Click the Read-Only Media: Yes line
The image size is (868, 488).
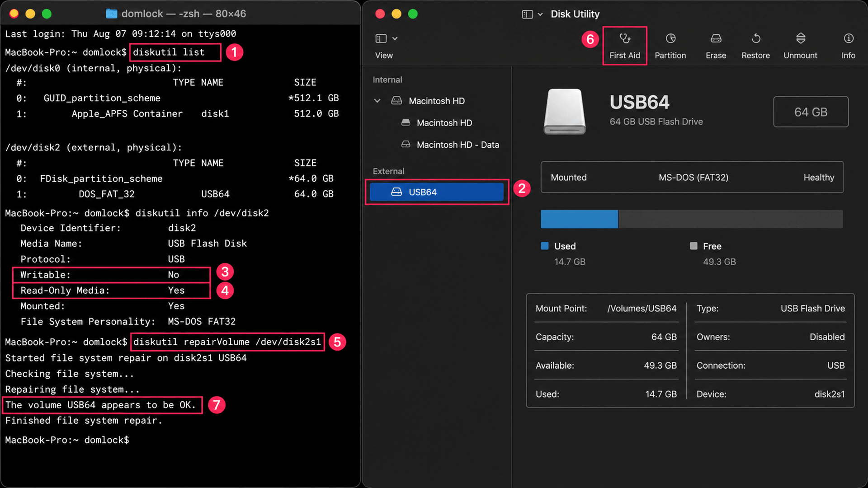point(111,290)
